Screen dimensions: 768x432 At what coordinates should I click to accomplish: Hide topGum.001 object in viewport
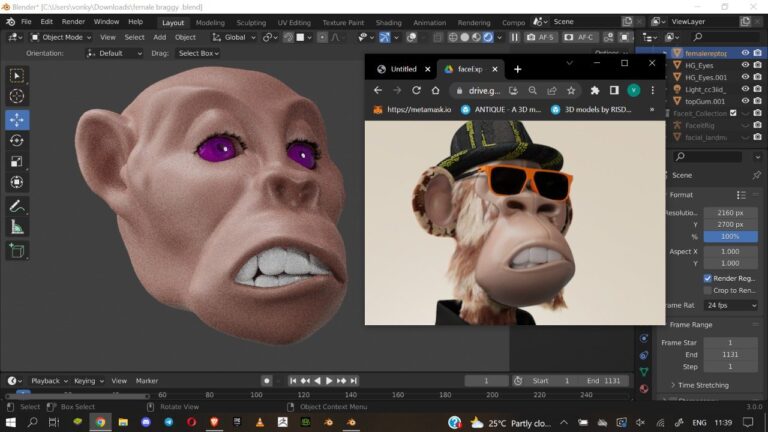click(745, 101)
